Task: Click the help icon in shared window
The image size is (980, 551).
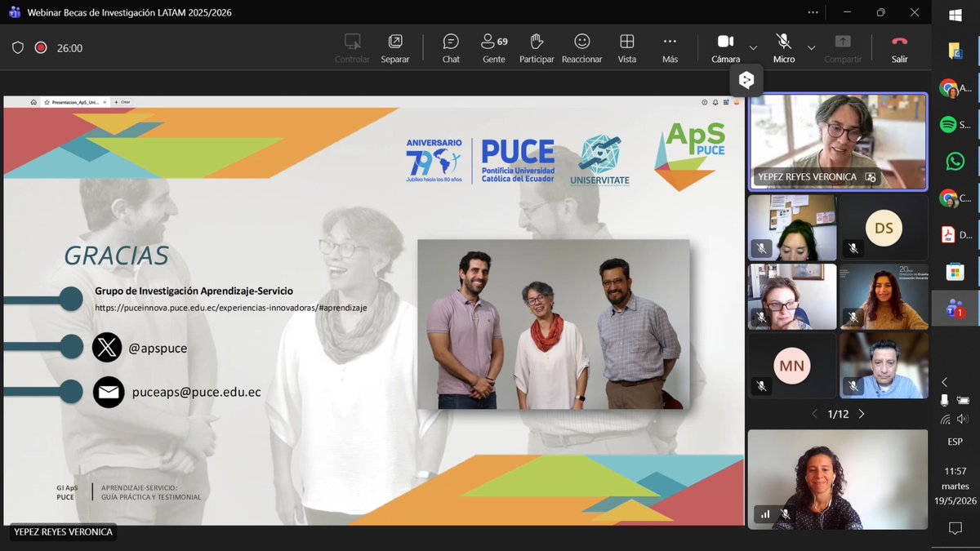Action: coord(705,102)
